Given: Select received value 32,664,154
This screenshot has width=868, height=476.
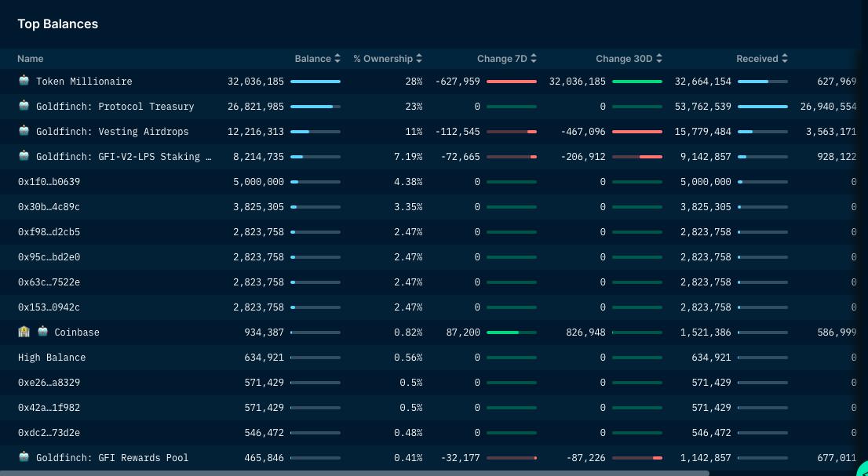Looking at the screenshot, I should tap(703, 82).
